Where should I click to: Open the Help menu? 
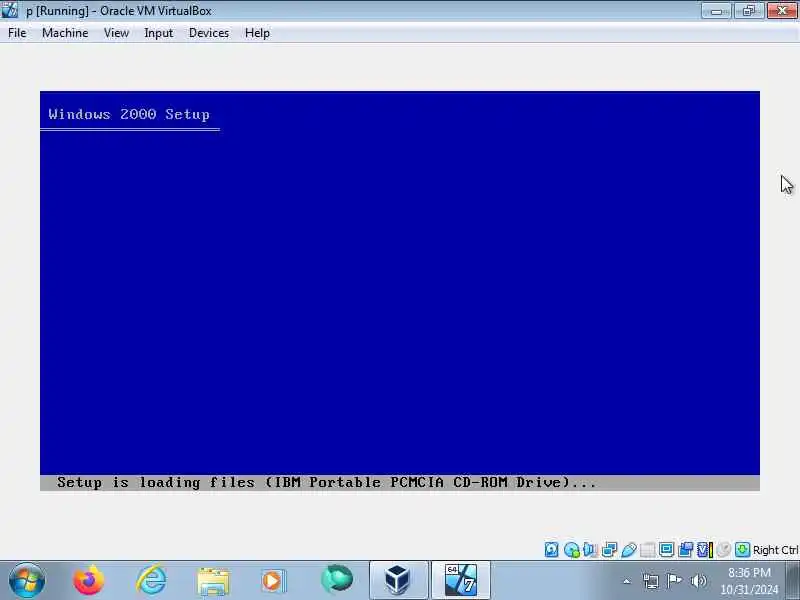coord(257,33)
